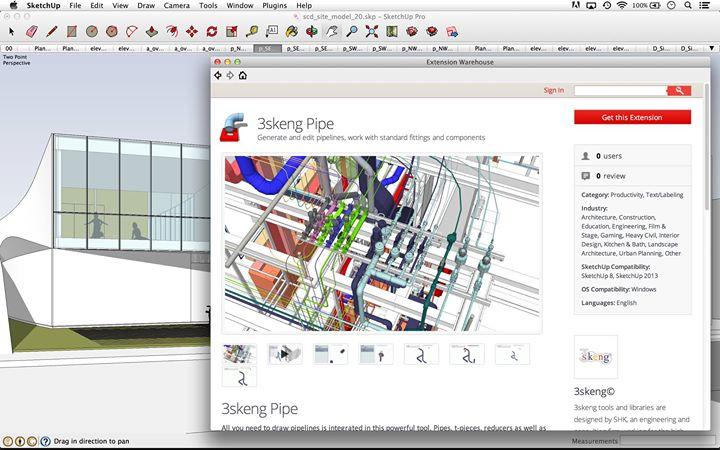Switch to the 00 scene tab
This screenshot has width=720, height=450.
point(9,48)
